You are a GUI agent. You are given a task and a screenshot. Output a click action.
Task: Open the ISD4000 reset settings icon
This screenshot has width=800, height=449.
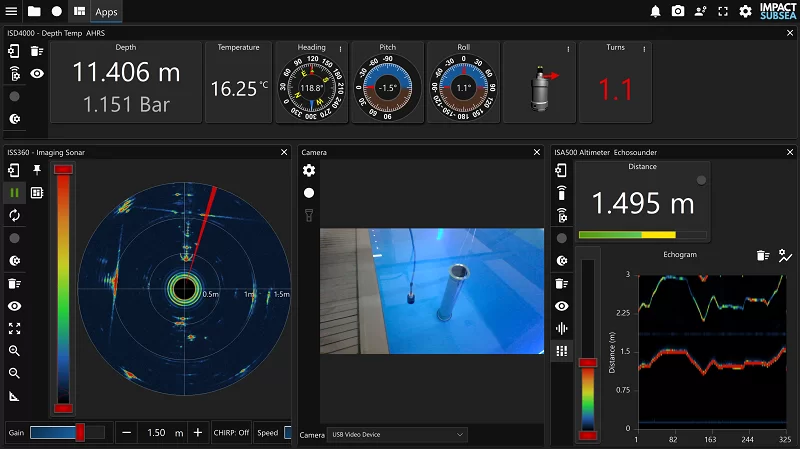click(x=15, y=119)
